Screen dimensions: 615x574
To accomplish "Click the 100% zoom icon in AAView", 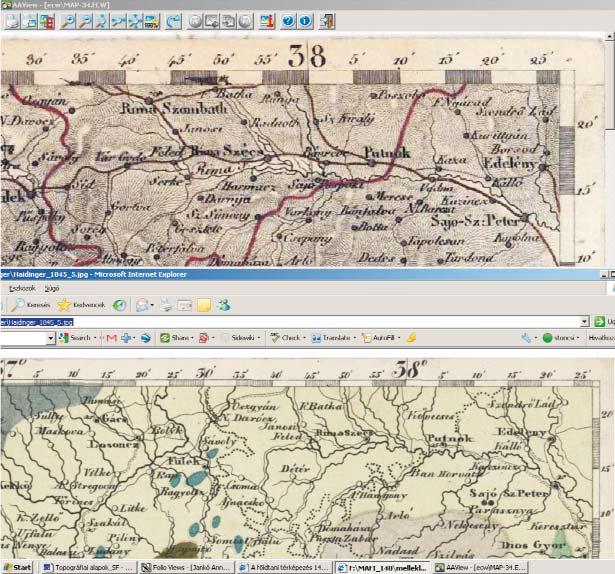I will 152,21.
